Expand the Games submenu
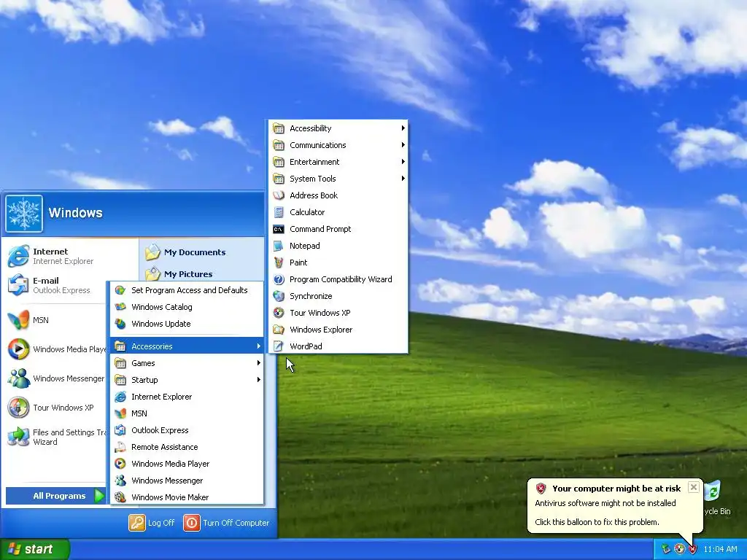 coord(187,363)
